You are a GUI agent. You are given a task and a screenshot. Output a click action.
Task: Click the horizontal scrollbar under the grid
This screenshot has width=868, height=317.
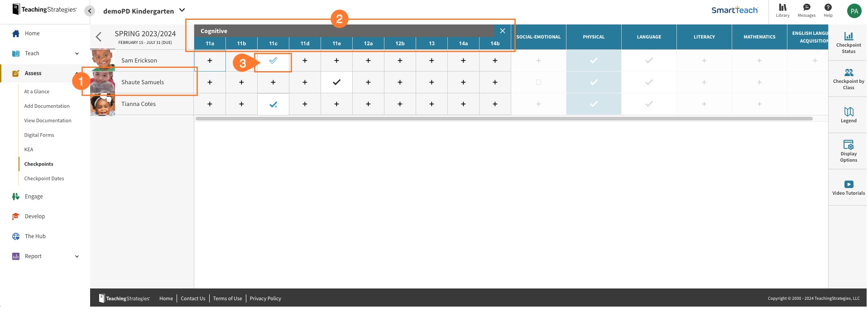[x=504, y=119]
